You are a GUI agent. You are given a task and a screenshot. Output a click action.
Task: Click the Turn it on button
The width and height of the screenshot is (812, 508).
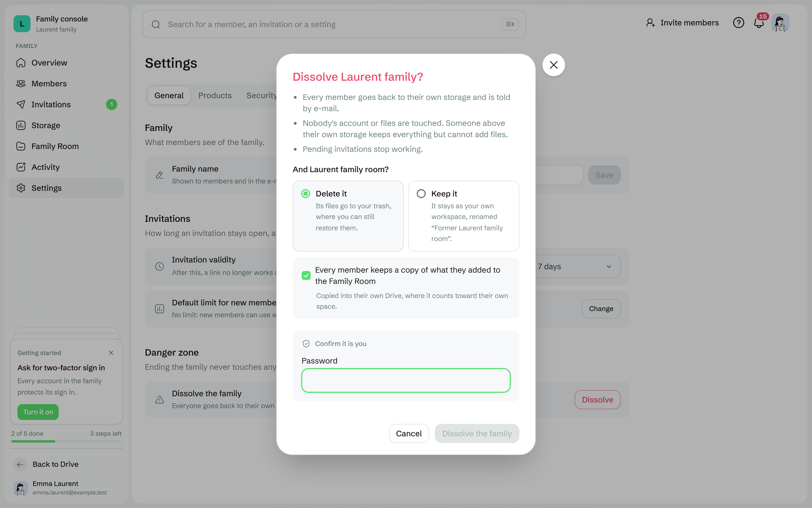[38, 412]
